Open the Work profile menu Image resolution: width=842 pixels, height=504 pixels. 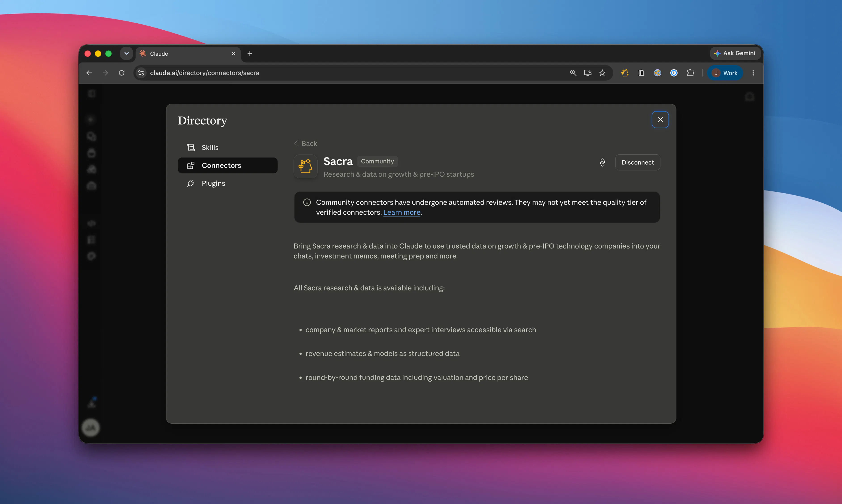tap(725, 73)
